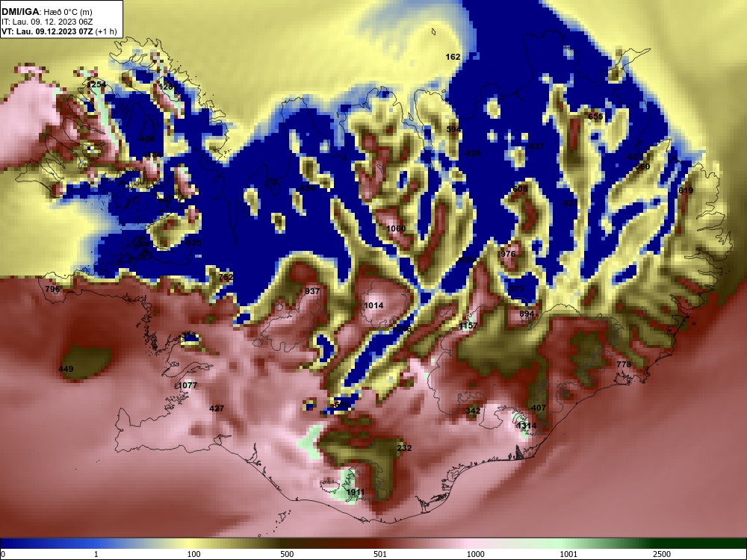Screen dimensions: 747x560
Task: Select the 1157 height reading
Action: point(468,326)
